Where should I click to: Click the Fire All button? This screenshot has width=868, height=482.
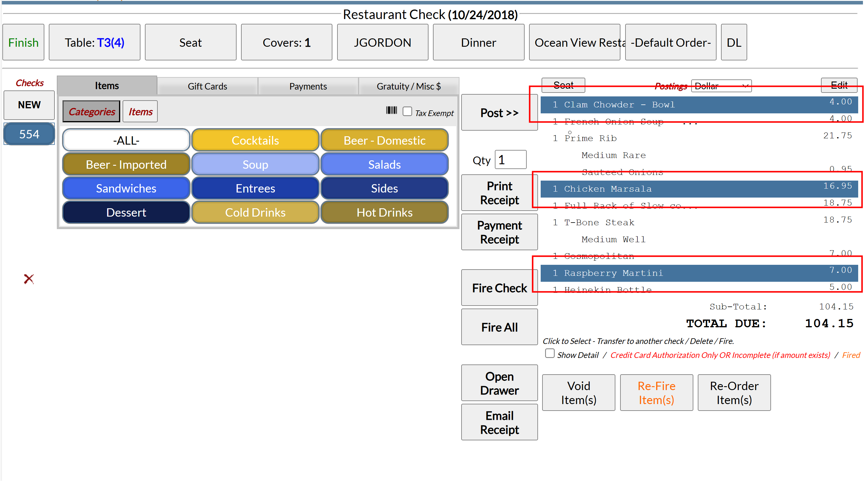pos(499,327)
